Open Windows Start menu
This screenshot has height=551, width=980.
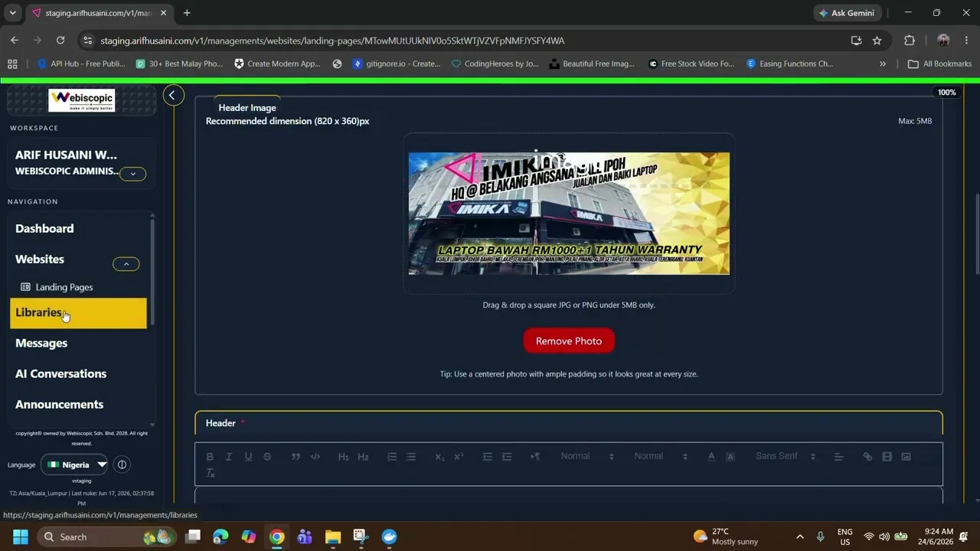20,536
